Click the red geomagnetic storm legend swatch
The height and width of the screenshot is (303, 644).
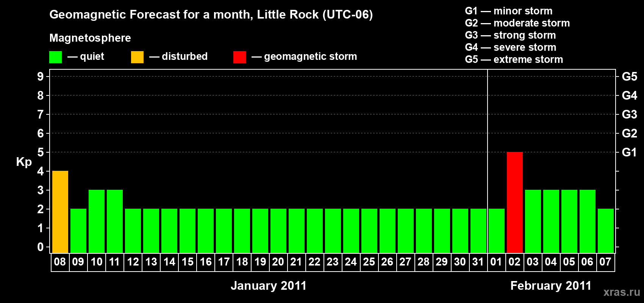(240, 57)
